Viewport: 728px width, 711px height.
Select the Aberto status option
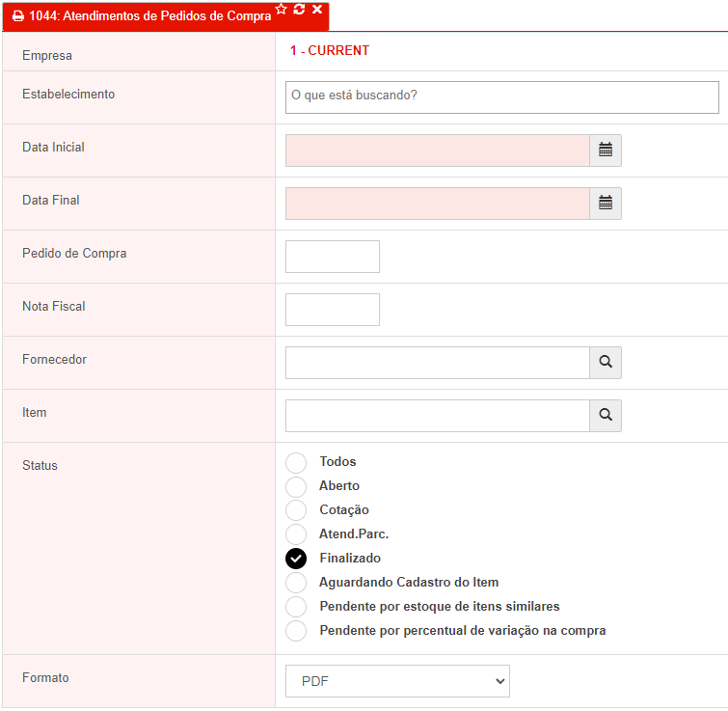pos(296,486)
